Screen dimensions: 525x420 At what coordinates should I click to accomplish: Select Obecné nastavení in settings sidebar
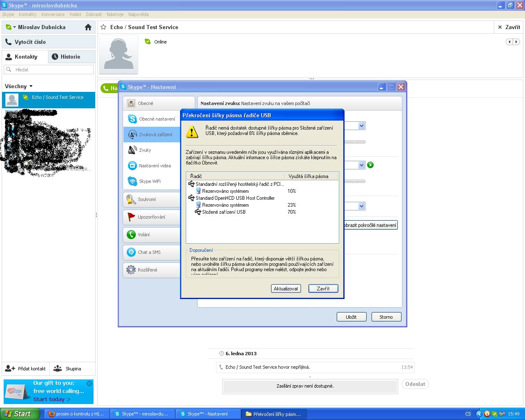tap(152, 119)
